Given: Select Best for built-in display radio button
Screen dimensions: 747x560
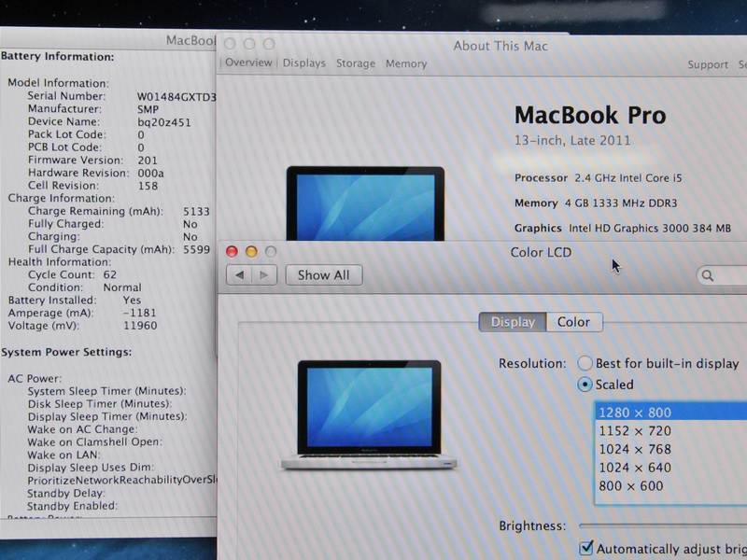Looking at the screenshot, I should (585, 363).
